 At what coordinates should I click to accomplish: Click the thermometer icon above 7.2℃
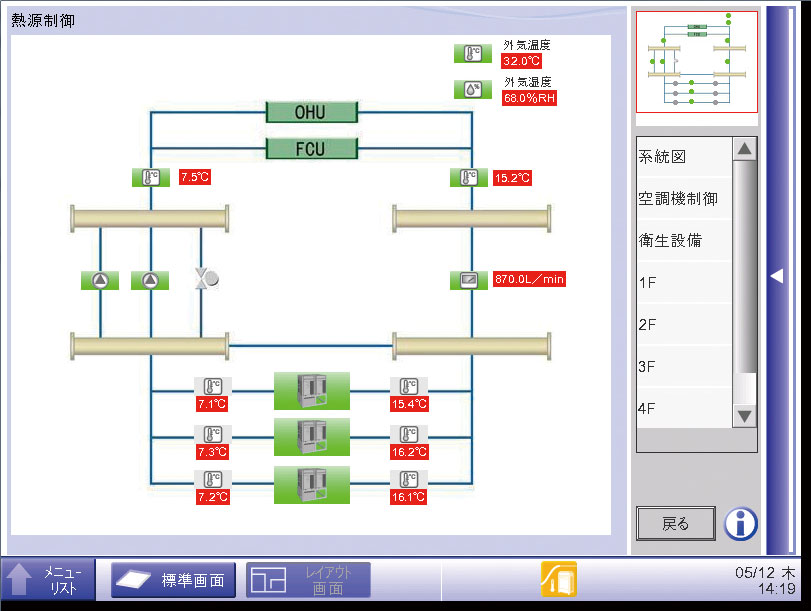point(213,480)
